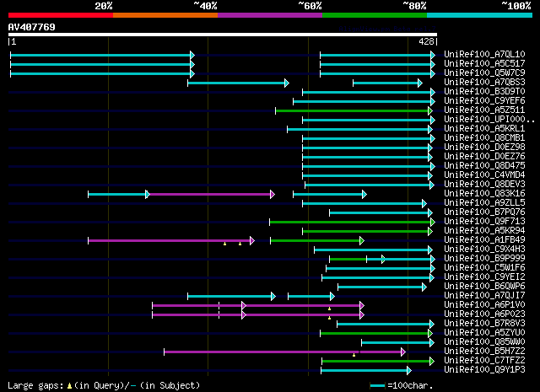This screenshot has width=540, height=392.
Task: Open hit UniRef100_Q8D475
Action: tap(484, 165)
